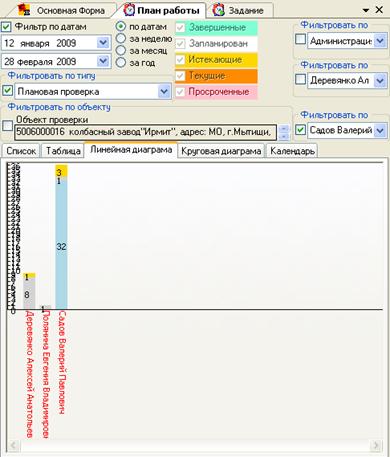Toggle the Садов Валерий filter checkbox

(300, 129)
